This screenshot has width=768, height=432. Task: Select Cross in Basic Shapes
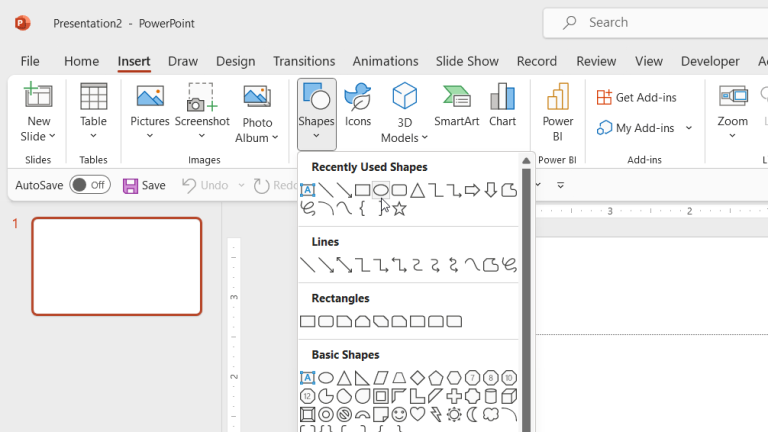coord(454,396)
